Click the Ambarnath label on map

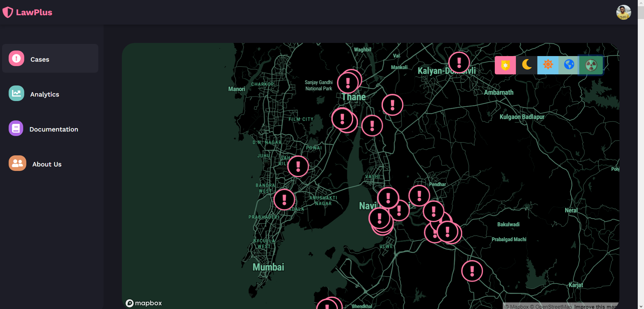499,92
